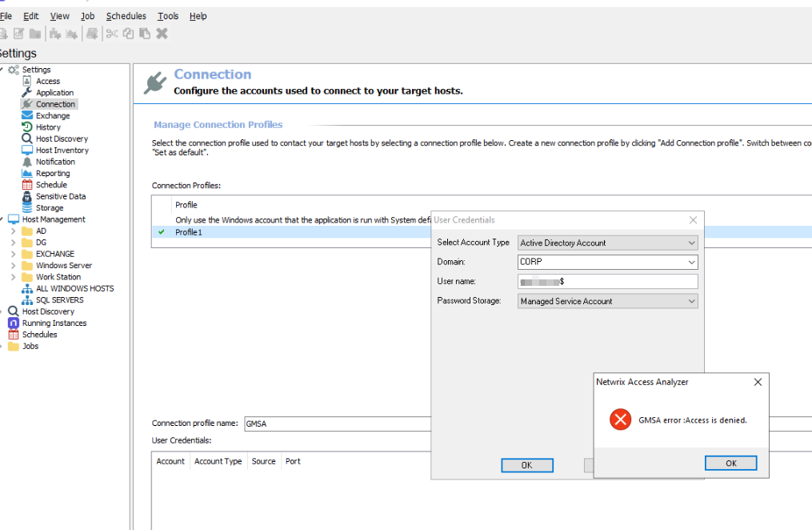This screenshot has width=812, height=530.
Task: Click the Reporting chart icon
Action: pyautogui.click(x=27, y=173)
